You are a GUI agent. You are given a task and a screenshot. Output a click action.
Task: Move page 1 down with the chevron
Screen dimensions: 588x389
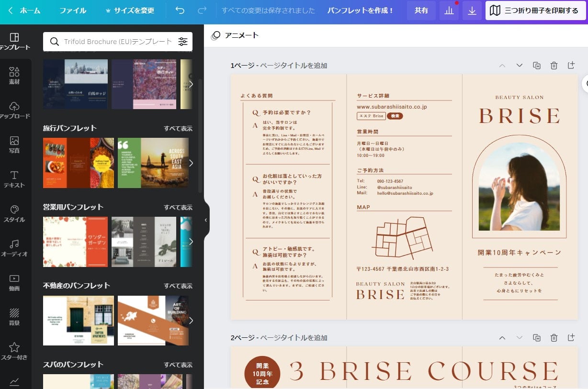519,65
